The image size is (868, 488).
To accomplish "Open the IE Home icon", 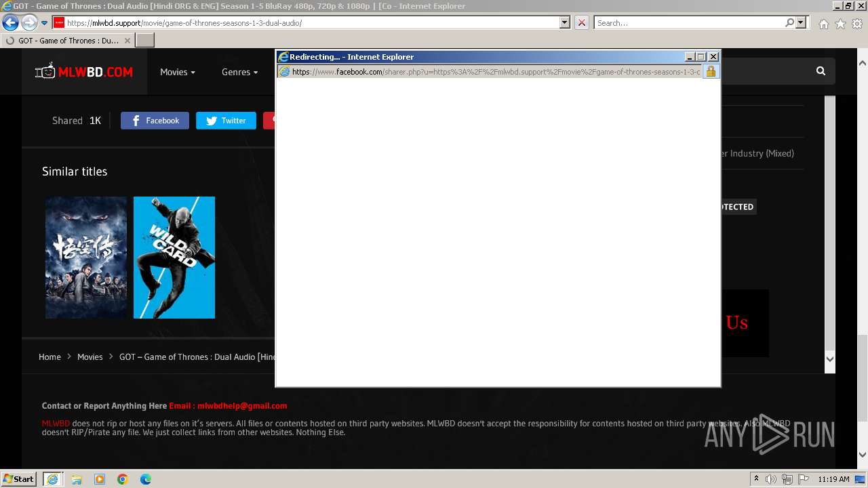I will (823, 24).
